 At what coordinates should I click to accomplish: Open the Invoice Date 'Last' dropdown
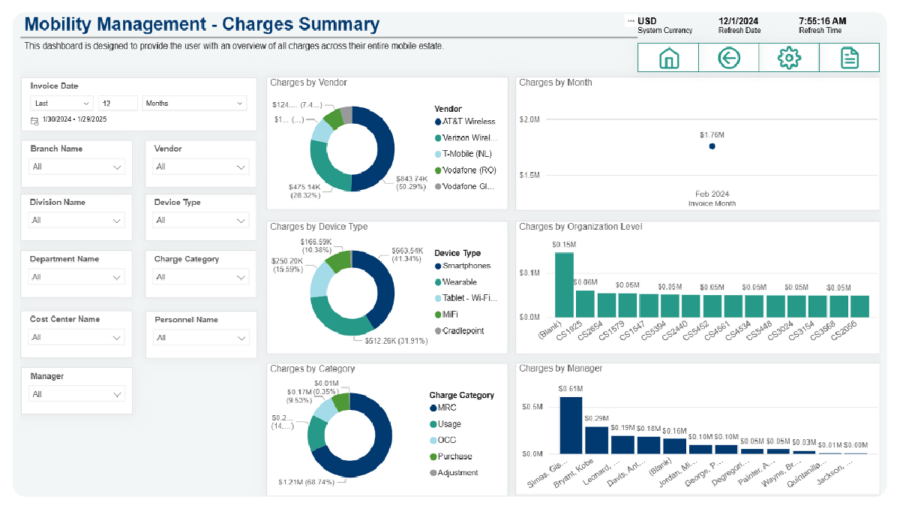(61, 103)
